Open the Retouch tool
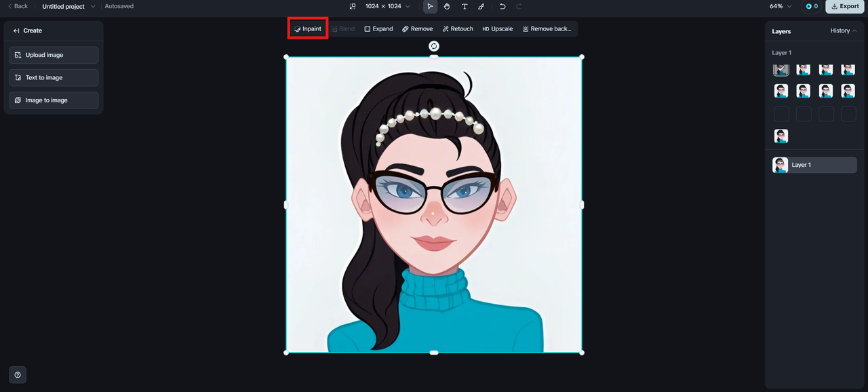Image resolution: width=868 pixels, height=392 pixels. coord(458,29)
